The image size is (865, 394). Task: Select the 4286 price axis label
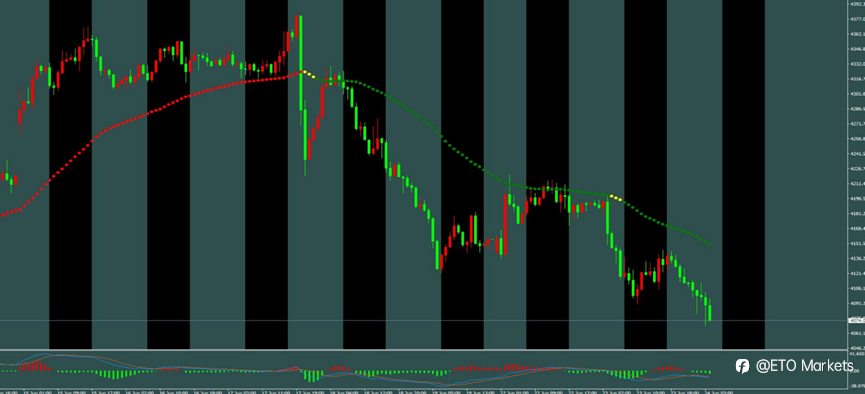coord(858,109)
